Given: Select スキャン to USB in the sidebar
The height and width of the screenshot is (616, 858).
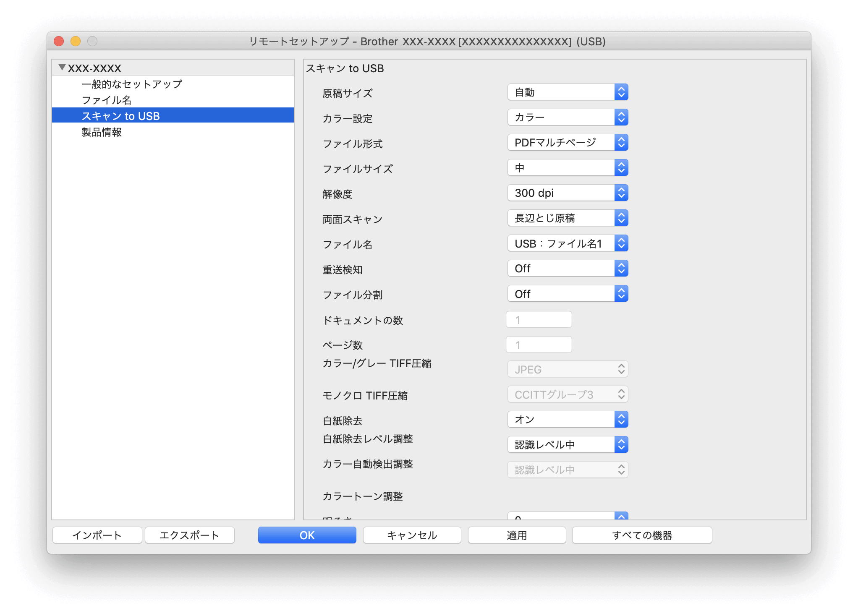Looking at the screenshot, I should click(x=173, y=115).
